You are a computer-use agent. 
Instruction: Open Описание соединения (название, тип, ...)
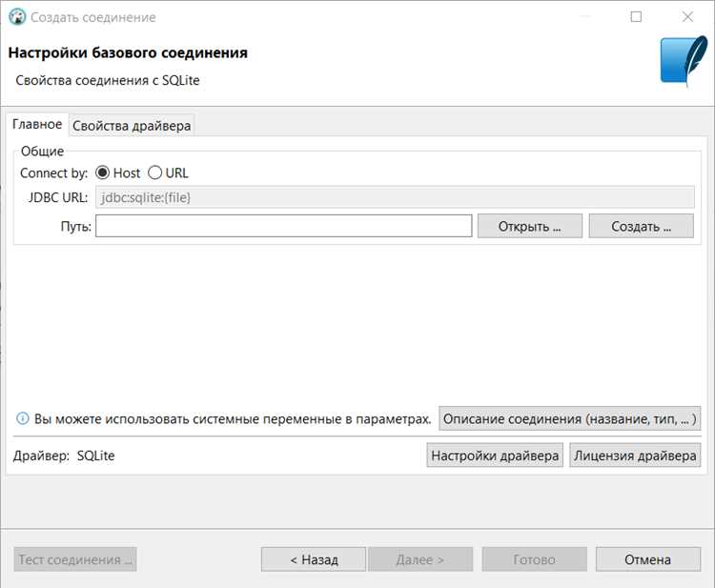(x=569, y=418)
